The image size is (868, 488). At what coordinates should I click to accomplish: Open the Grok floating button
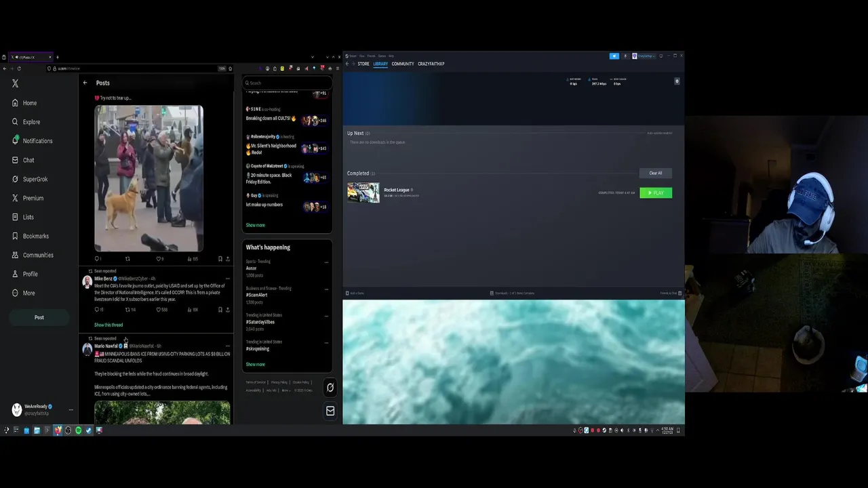point(330,388)
